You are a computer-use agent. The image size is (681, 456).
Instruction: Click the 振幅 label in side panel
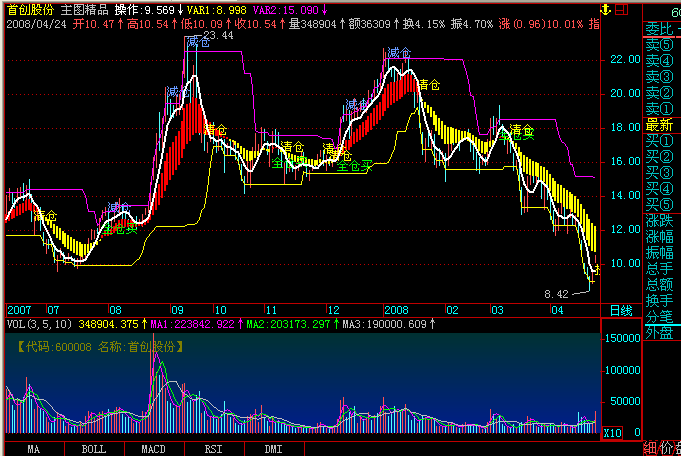pyautogui.click(x=659, y=253)
